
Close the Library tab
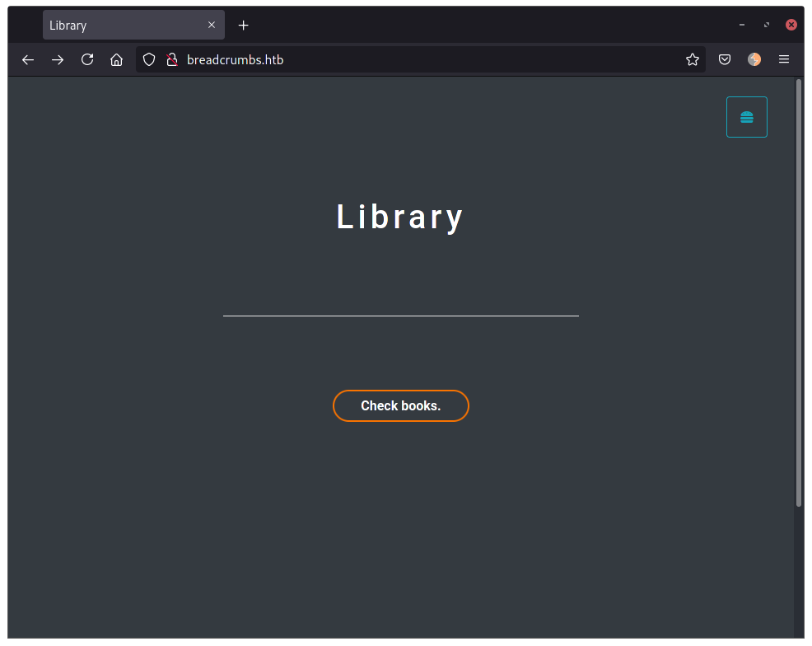pyautogui.click(x=212, y=25)
